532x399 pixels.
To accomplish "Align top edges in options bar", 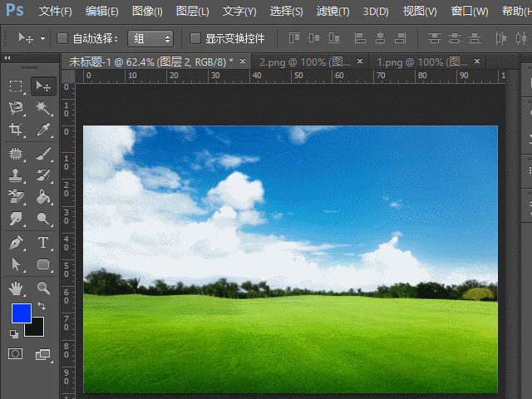I will (294, 38).
